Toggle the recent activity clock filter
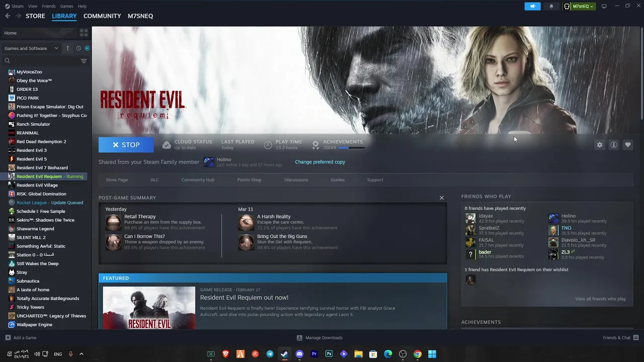The height and width of the screenshot is (362, 644). pos(78,48)
